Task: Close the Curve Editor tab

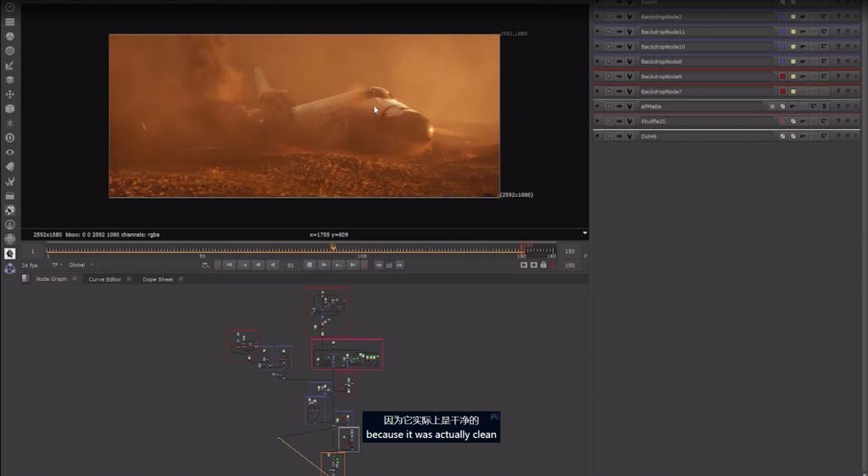Action: pos(129,279)
